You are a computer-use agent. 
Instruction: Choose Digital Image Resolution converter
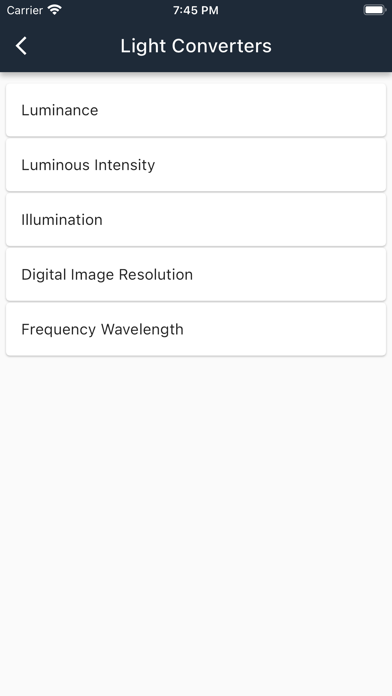[196, 275]
